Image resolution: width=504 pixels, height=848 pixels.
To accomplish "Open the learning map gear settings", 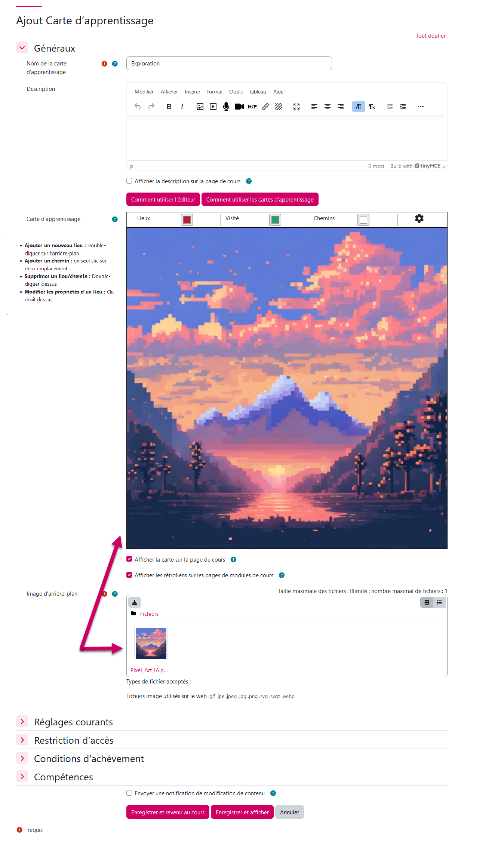I will click(x=419, y=218).
